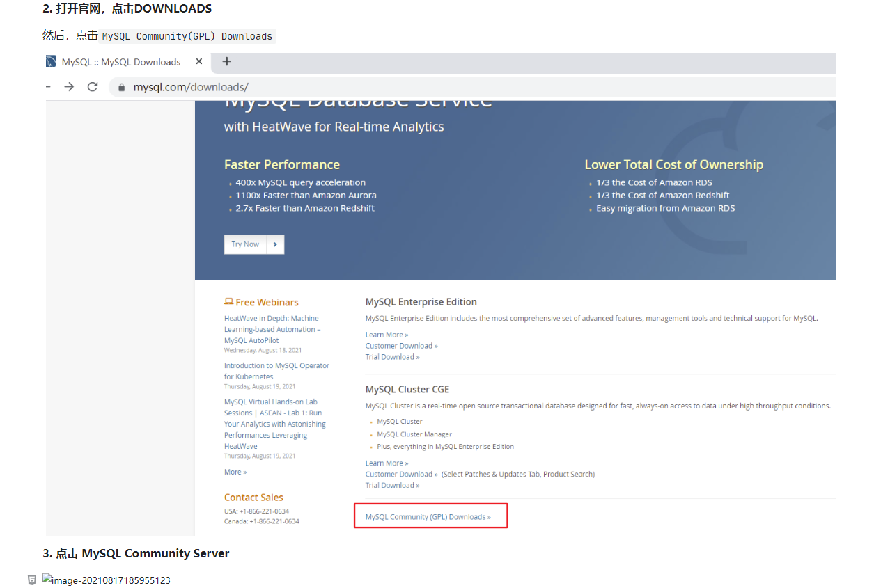The width and height of the screenshot is (874, 588).
Task: Click the 1/3 the Cost of Amazon Redshift text
Action: [663, 196]
